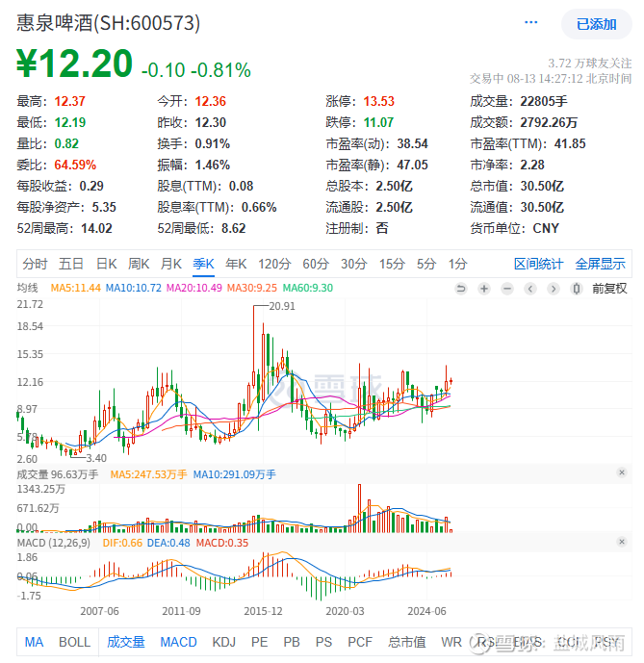Image resolution: width=644 pixels, height=663 pixels.
Task: Switch to the 年K chart tab
Action: coord(236,264)
